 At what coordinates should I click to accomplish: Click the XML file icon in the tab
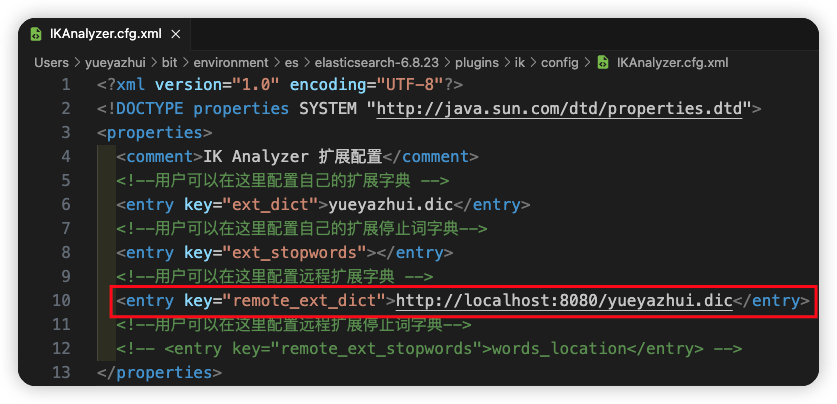[36, 34]
